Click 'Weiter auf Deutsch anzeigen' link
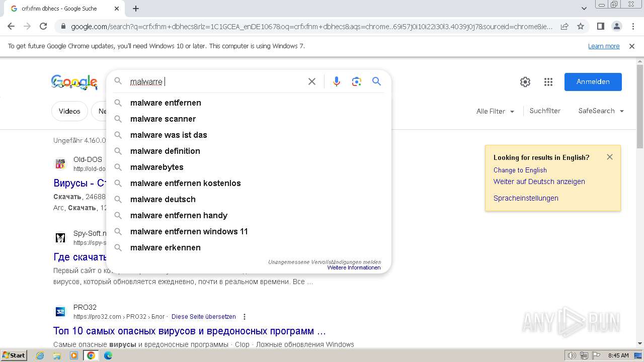The height and width of the screenshot is (362, 644). click(539, 182)
